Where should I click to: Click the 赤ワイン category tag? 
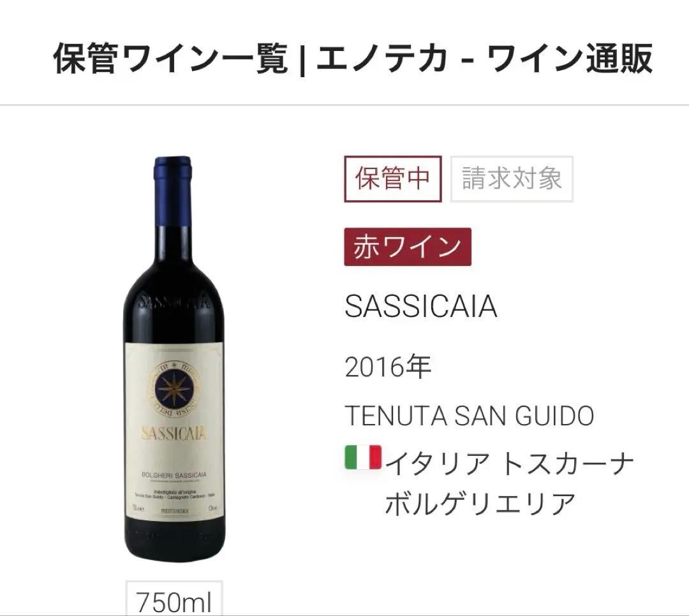pyautogui.click(x=408, y=247)
